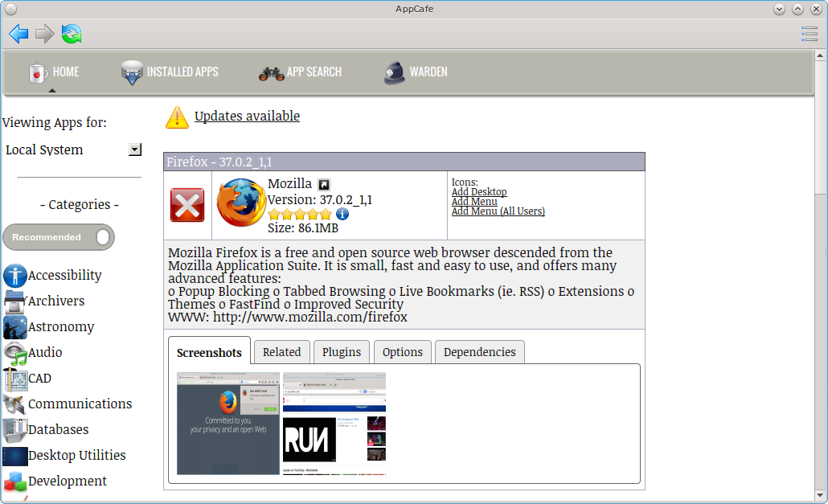Select the Options tab
The image size is (828, 504).
403,352
